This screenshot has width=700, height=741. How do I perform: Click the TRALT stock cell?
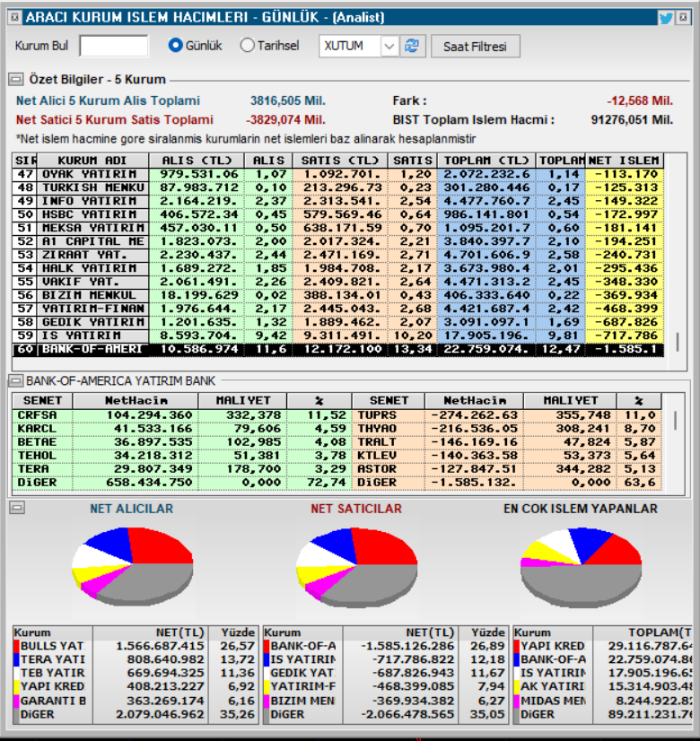[389, 442]
